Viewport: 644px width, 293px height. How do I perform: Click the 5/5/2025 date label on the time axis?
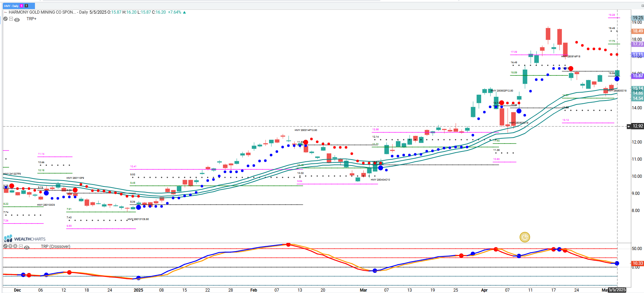tap(617, 290)
